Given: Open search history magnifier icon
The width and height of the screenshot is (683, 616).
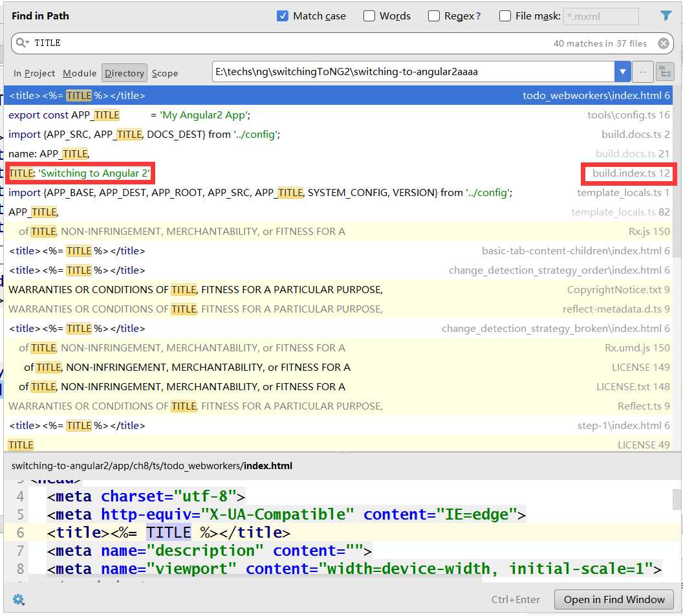Looking at the screenshot, I should click(x=22, y=43).
